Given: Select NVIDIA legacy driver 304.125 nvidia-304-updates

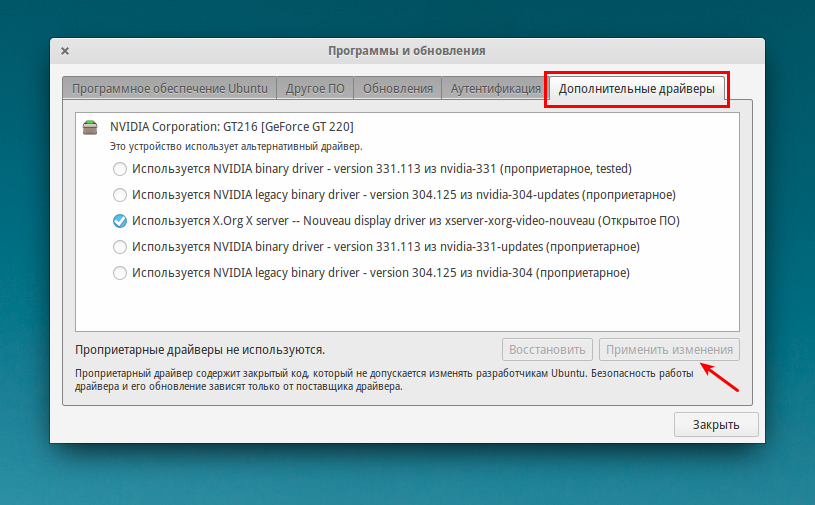Looking at the screenshot, I should coord(120,195).
